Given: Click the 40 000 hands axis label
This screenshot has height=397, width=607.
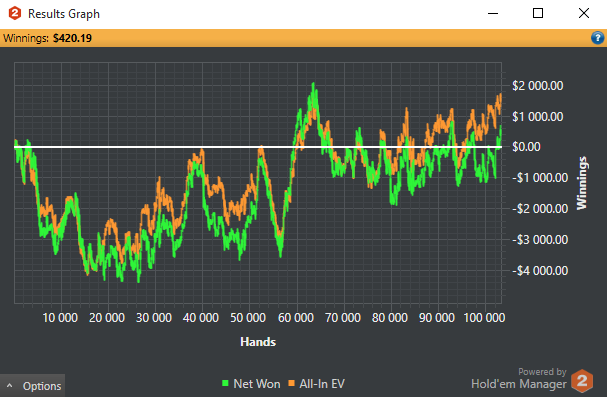Looking at the screenshot, I should point(201,318).
